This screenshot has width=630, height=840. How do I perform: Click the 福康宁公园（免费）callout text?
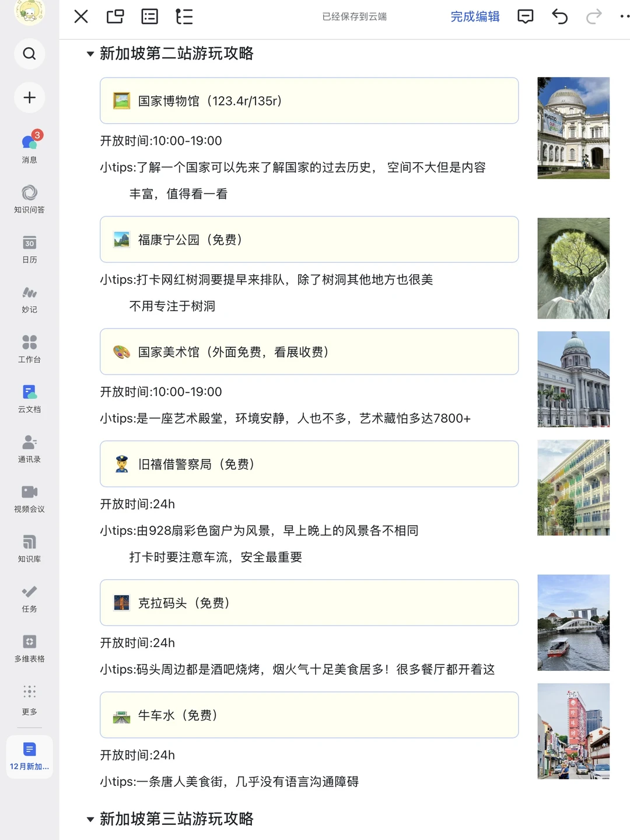pos(190,240)
